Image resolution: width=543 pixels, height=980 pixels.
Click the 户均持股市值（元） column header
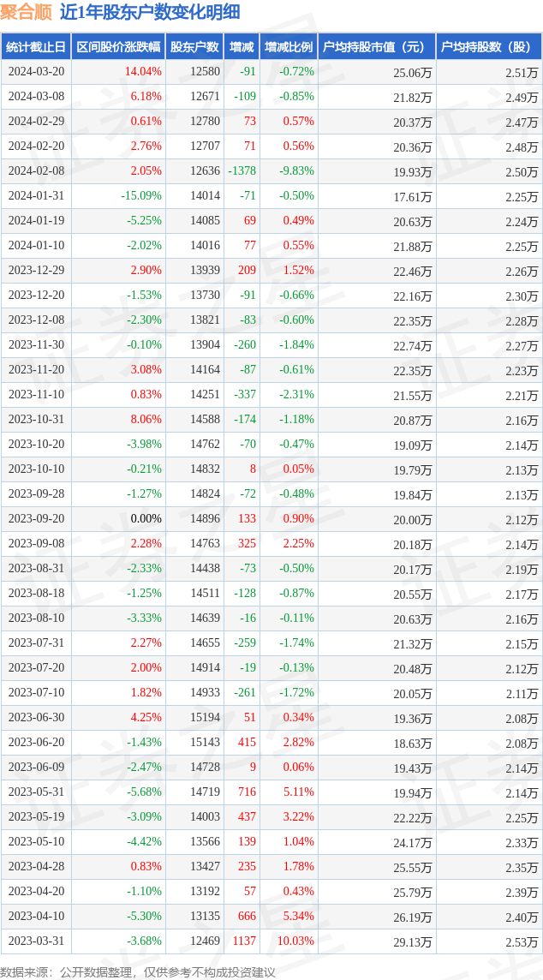377,47
